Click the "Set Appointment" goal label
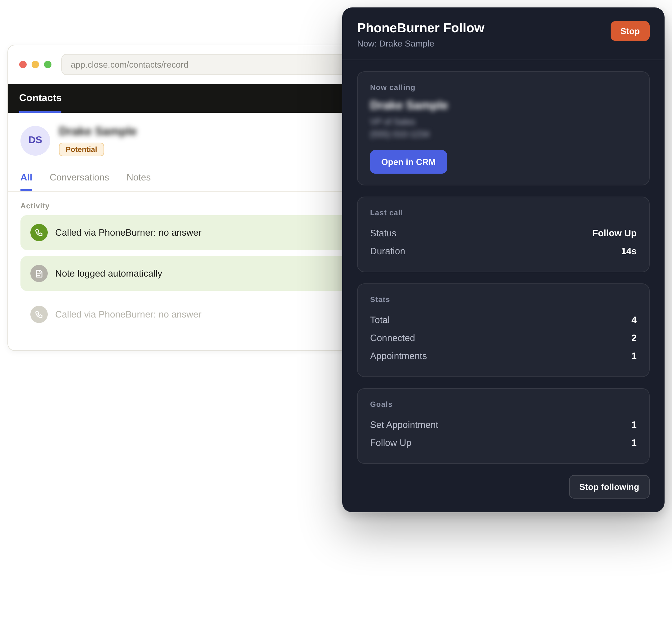Screen dimensions: 672x635 (x=404, y=425)
